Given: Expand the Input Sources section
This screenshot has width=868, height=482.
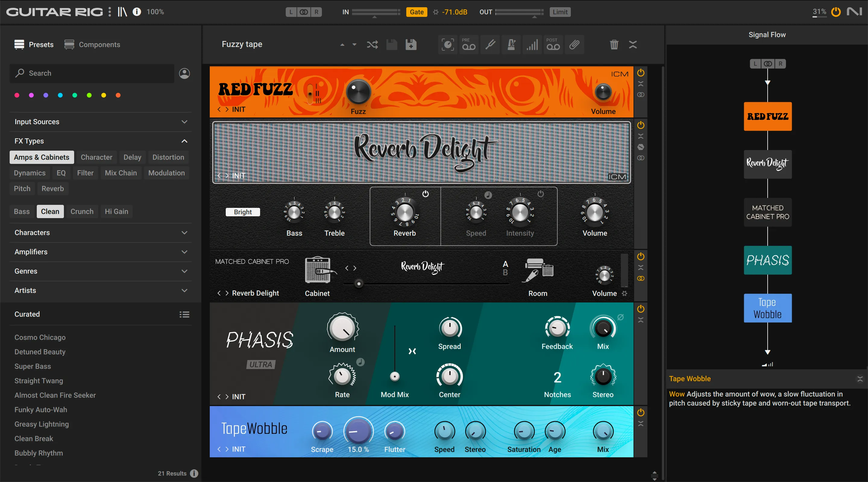Looking at the screenshot, I should click(100, 122).
